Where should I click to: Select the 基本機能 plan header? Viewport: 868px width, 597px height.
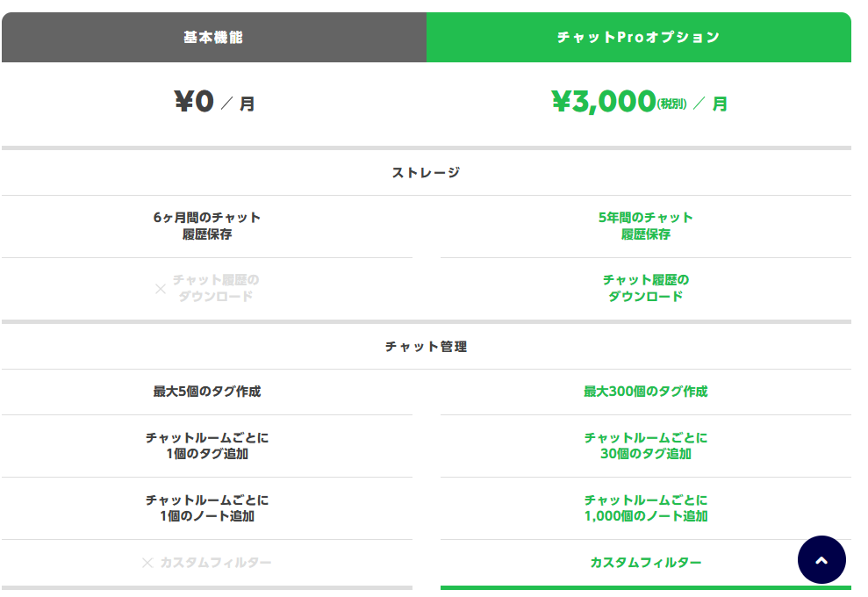(x=213, y=38)
